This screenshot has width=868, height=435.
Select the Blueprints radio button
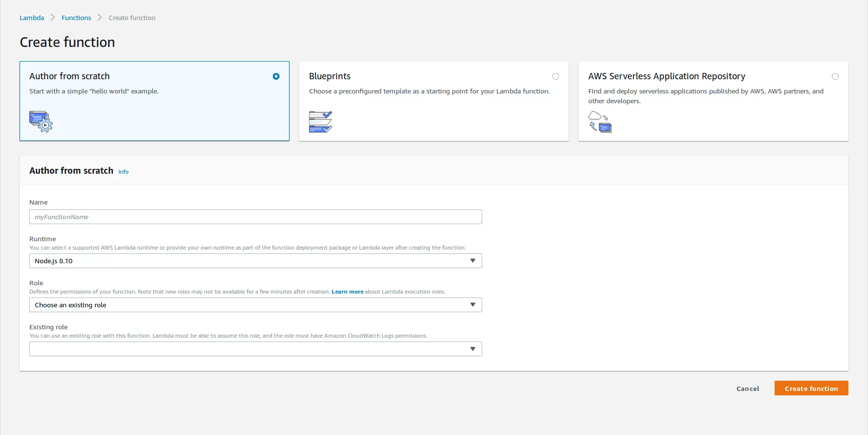pyautogui.click(x=556, y=76)
